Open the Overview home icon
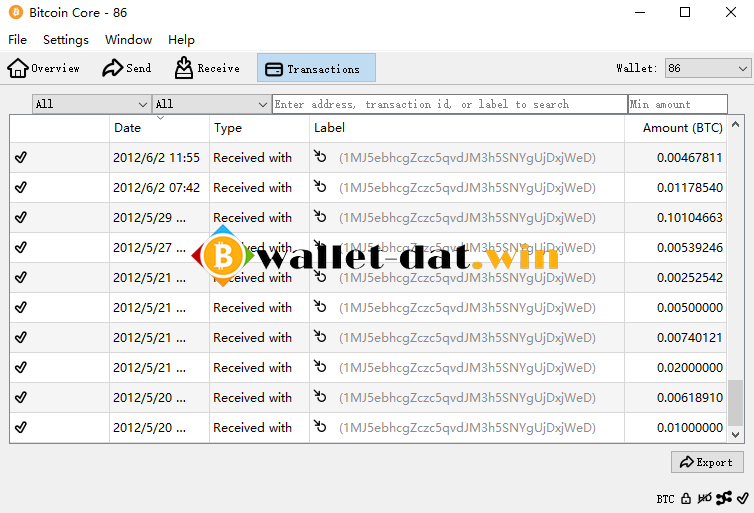This screenshot has width=754, height=513. [18, 68]
